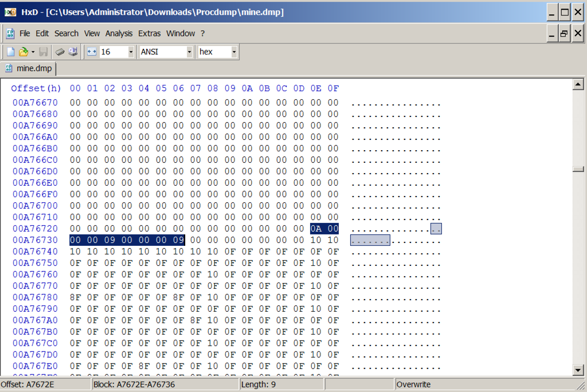Select the mine.dmp tab
Image resolution: width=587 pixels, height=392 pixels.
(29, 68)
